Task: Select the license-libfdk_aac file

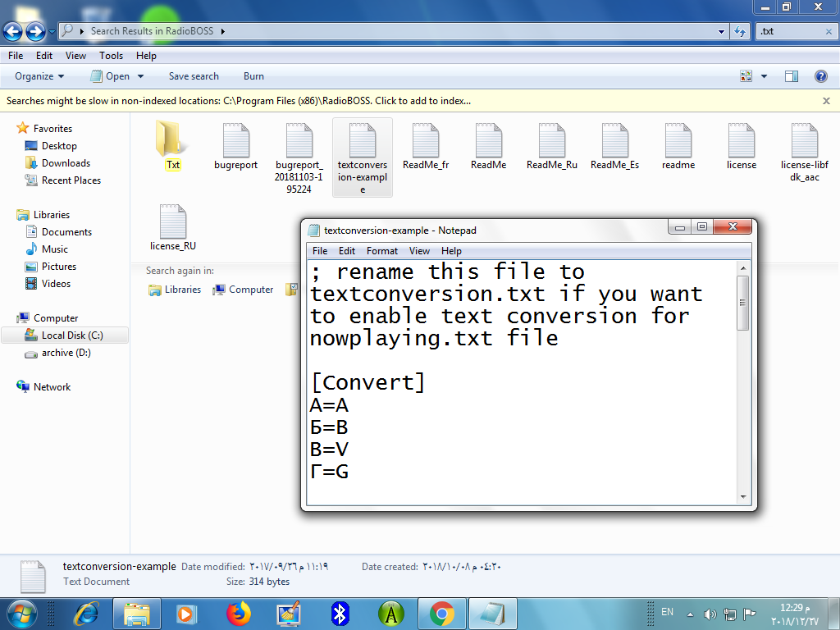Action: coord(804,152)
